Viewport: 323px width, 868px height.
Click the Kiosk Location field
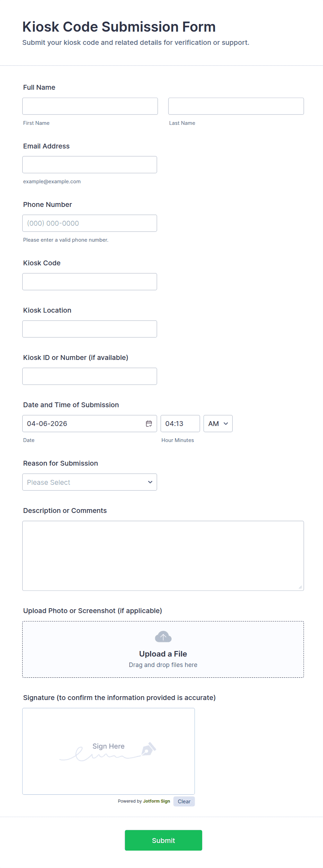click(x=90, y=329)
